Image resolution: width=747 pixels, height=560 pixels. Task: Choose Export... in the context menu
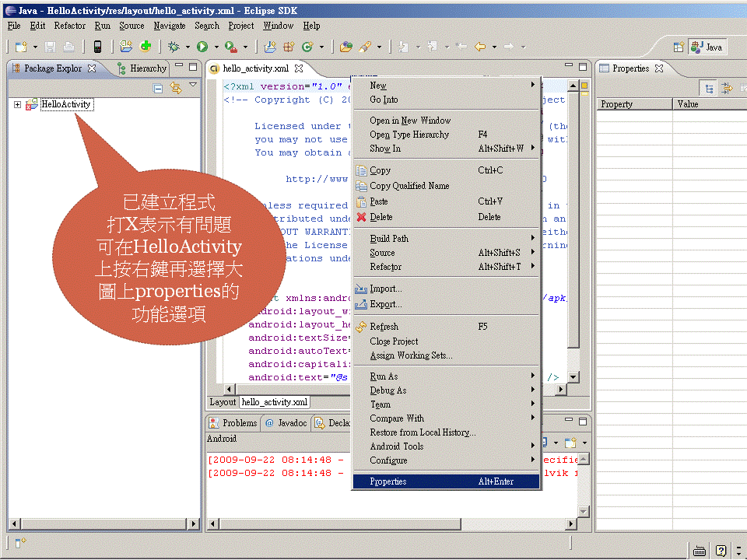tap(447, 304)
